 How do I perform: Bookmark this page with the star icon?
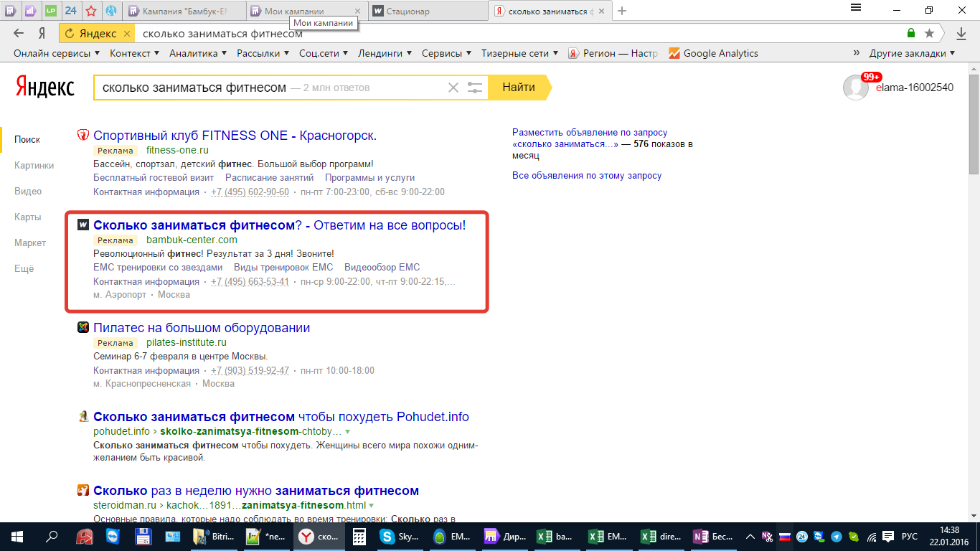[930, 33]
